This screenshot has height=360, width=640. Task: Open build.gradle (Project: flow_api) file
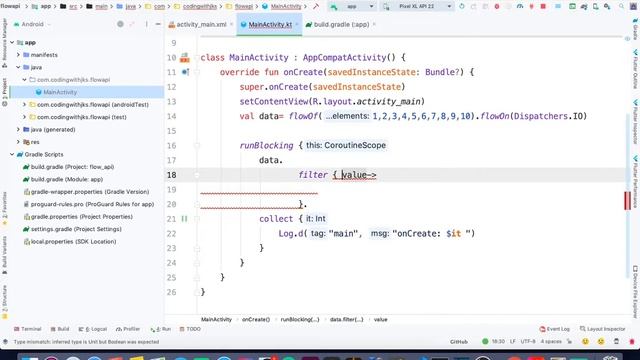coord(69,167)
